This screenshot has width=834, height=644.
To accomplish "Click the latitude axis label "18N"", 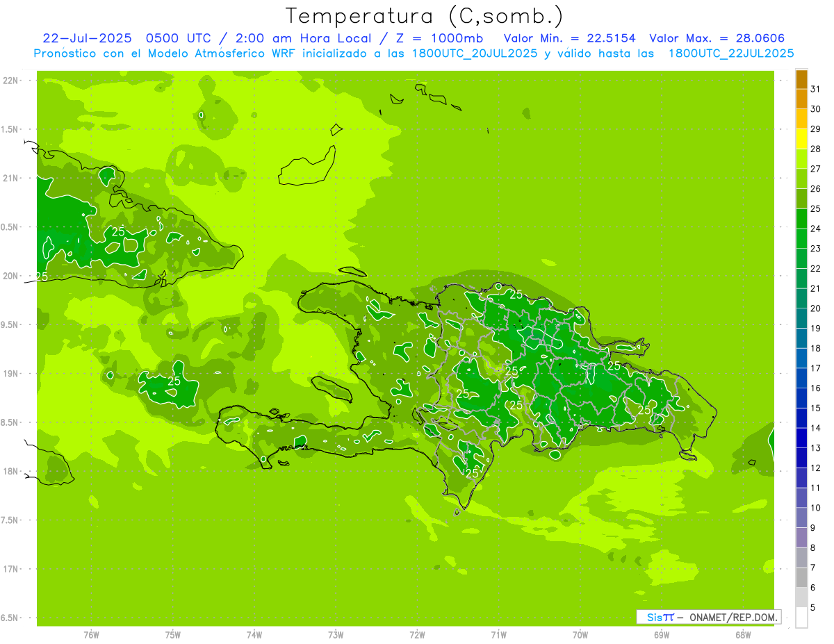I will pos(11,471).
